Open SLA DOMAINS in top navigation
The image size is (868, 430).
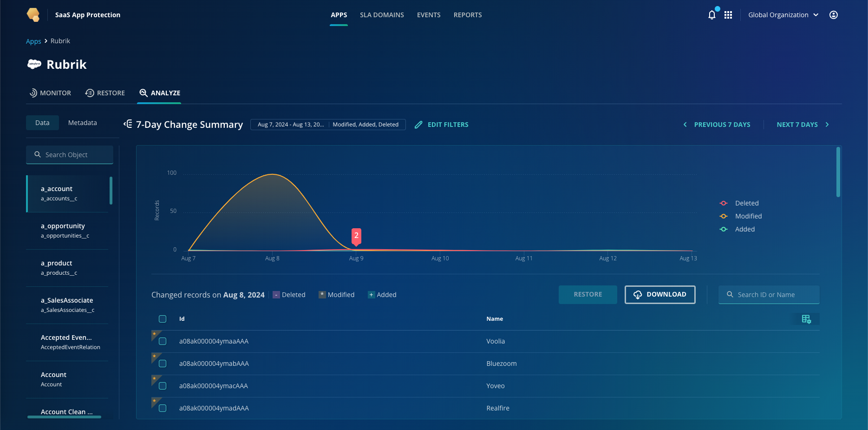pyautogui.click(x=382, y=15)
